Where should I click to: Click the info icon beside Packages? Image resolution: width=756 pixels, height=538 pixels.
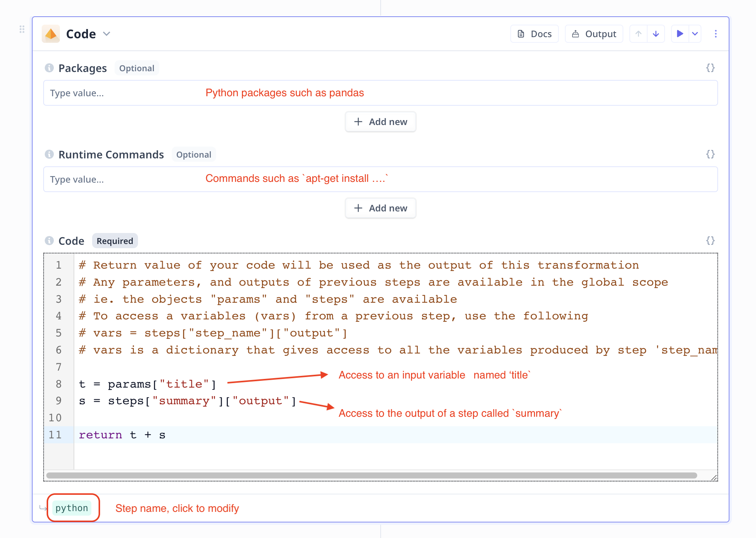click(49, 68)
